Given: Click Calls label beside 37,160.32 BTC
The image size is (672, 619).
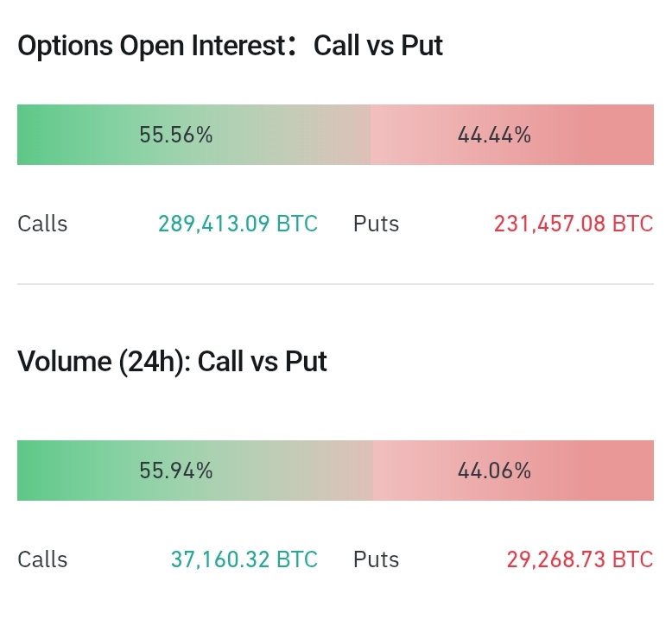Looking at the screenshot, I should click(x=42, y=559).
